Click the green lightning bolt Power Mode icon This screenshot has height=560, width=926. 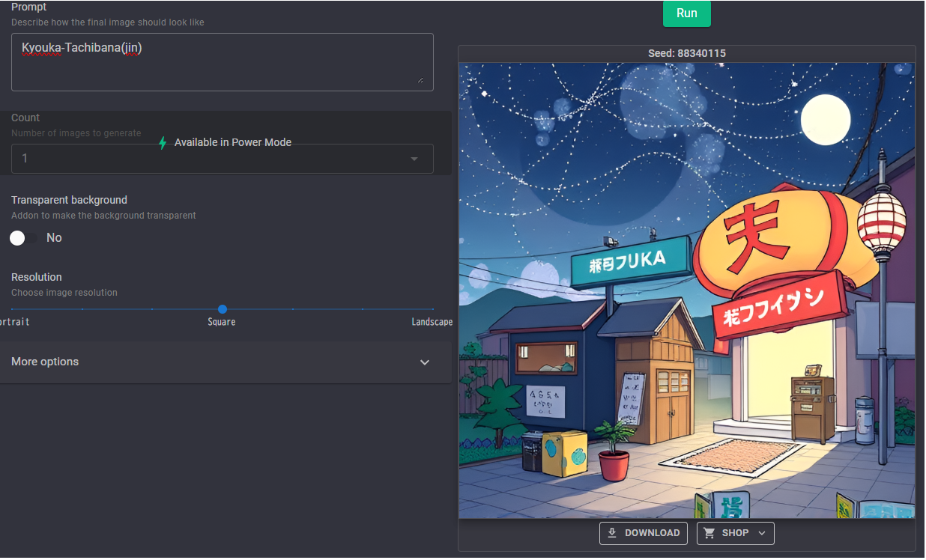click(163, 143)
